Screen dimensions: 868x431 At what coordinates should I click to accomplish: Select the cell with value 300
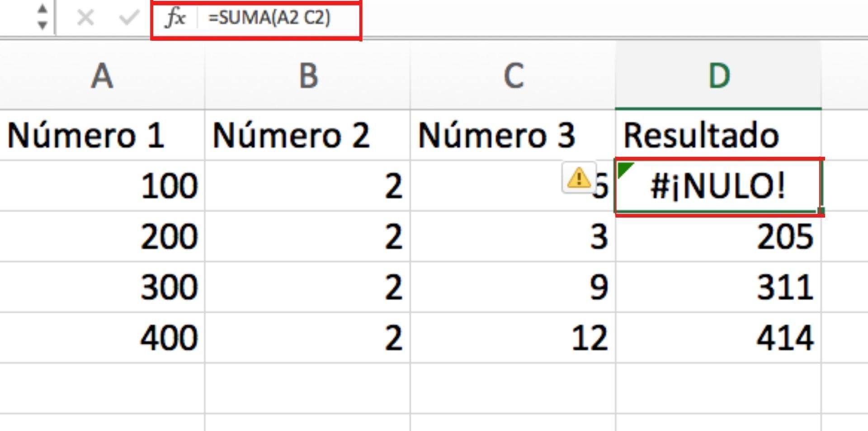pyautogui.click(x=102, y=287)
